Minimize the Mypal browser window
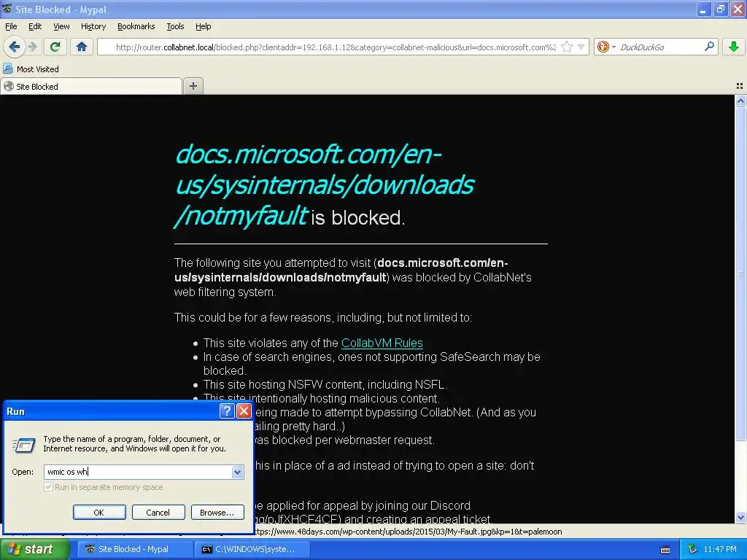The height and width of the screenshot is (560, 747). click(703, 9)
